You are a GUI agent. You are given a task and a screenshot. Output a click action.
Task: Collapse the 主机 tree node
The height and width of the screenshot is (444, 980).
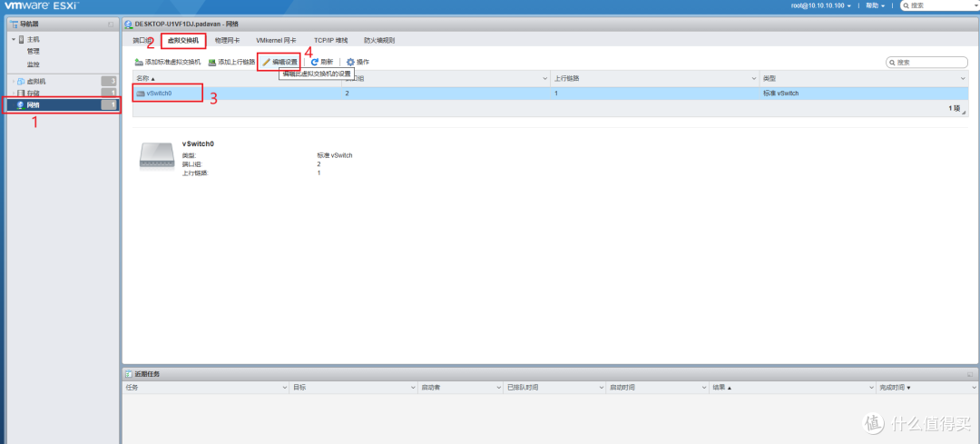(14, 40)
